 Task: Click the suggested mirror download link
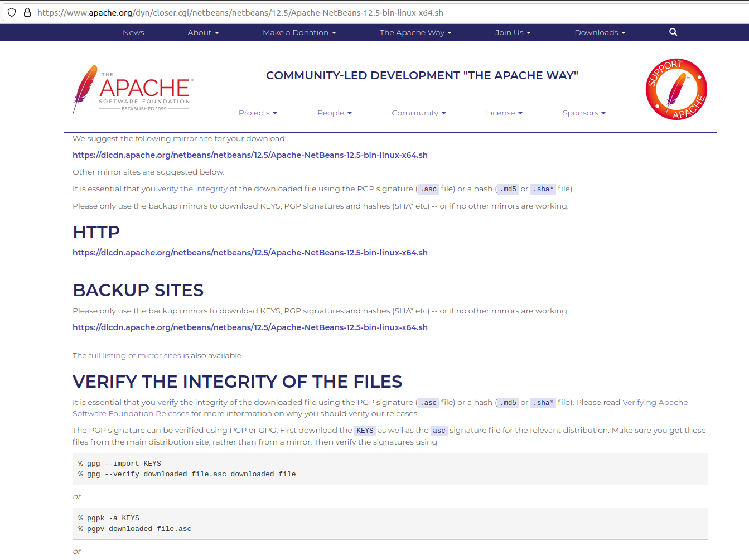250,155
